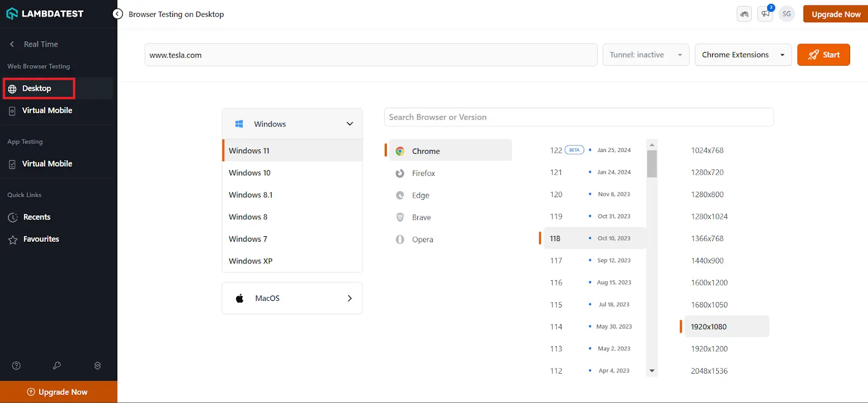
Task: Select browser version 118
Action: [595, 238]
